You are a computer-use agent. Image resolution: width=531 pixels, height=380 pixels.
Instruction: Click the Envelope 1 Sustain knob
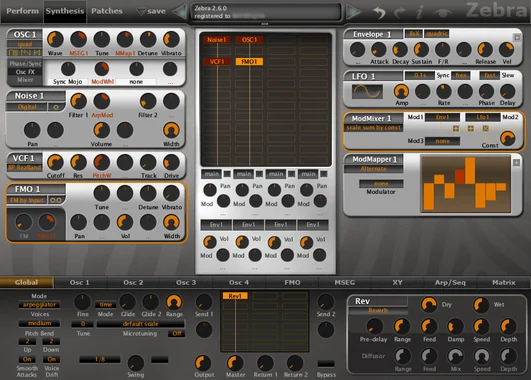(x=421, y=49)
